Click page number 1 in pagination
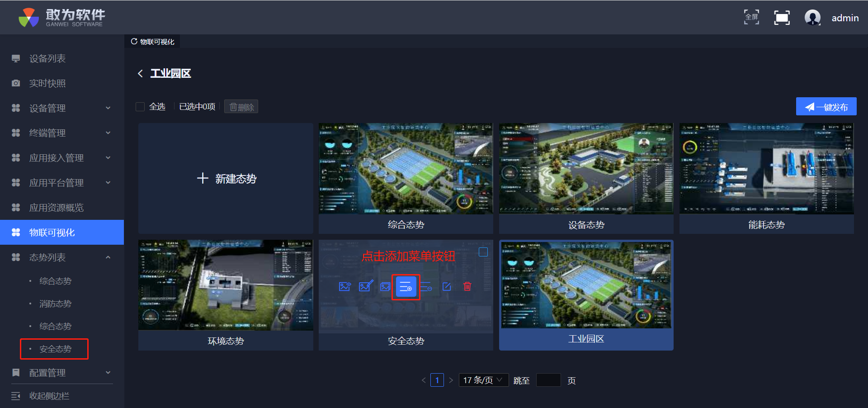The height and width of the screenshot is (408, 868). coord(437,380)
